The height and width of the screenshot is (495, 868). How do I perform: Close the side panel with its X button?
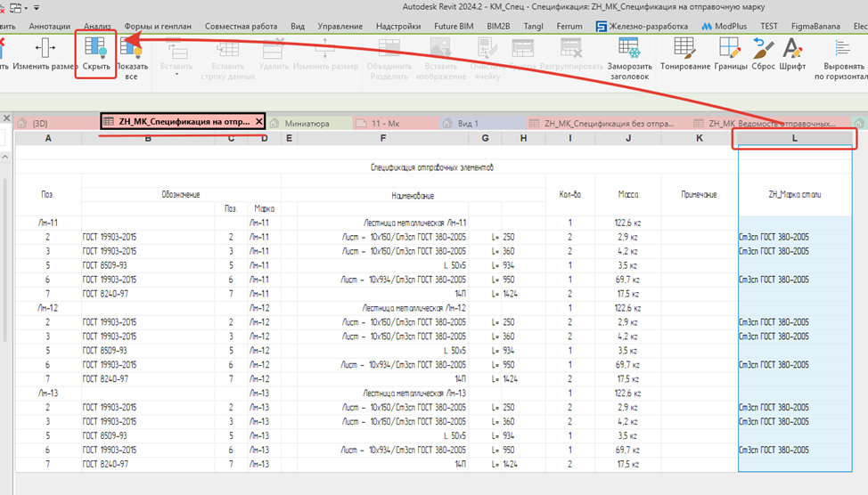coord(6,118)
